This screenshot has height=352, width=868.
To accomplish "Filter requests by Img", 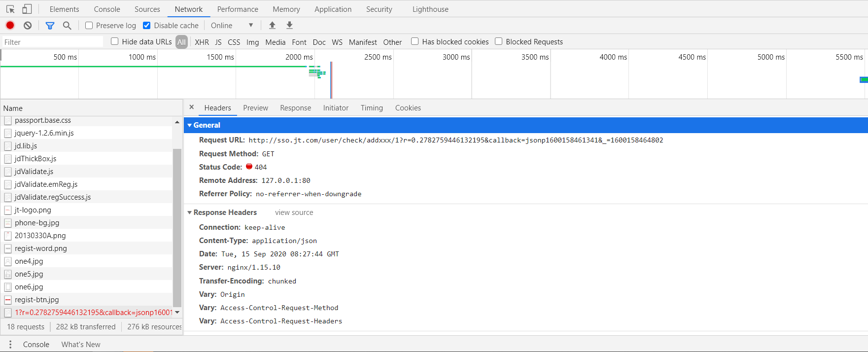I will coord(252,42).
